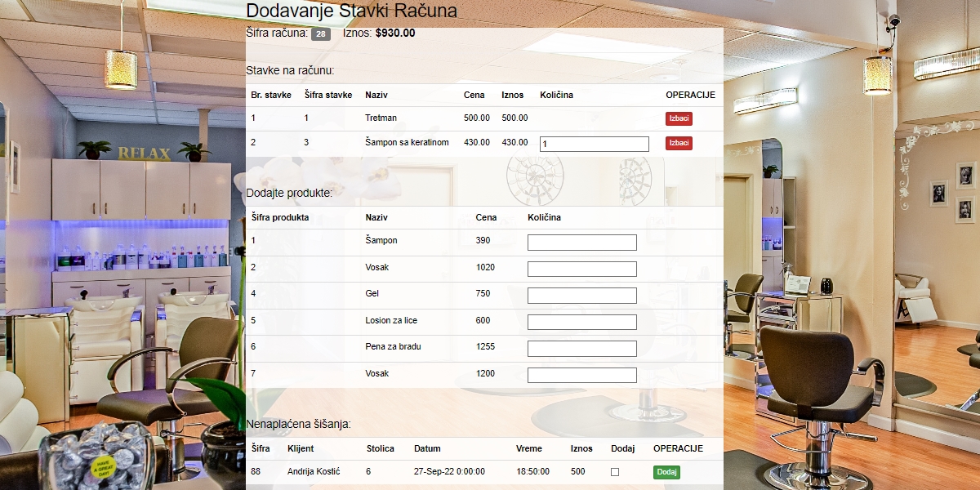This screenshot has height=490, width=980.
Task: Click the green Dodaj button for haircut 88
Action: click(666, 472)
